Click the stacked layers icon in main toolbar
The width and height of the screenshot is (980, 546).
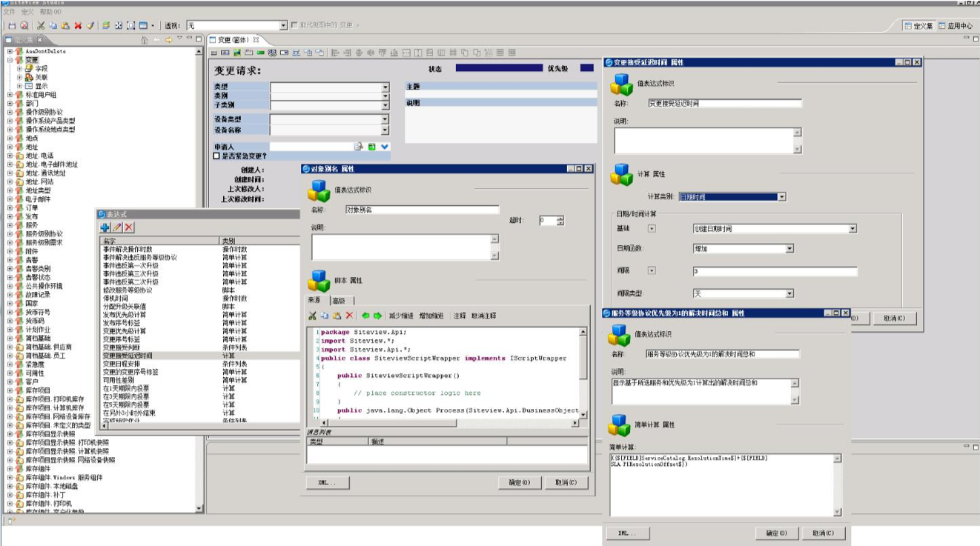(x=106, y=26)
